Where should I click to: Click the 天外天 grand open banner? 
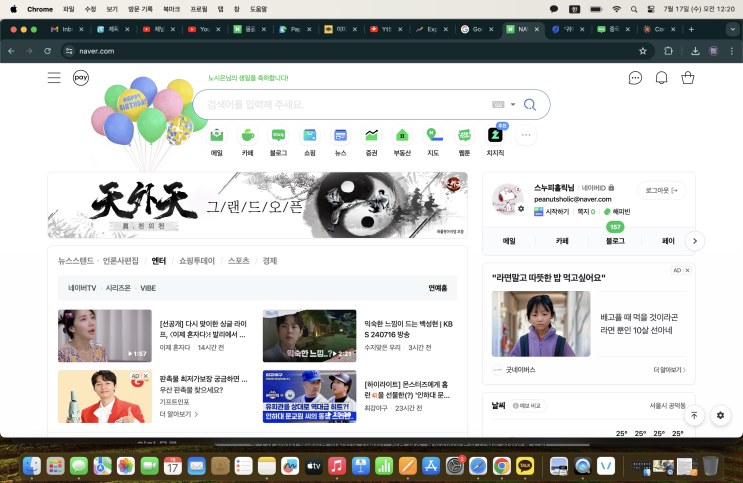258,205
